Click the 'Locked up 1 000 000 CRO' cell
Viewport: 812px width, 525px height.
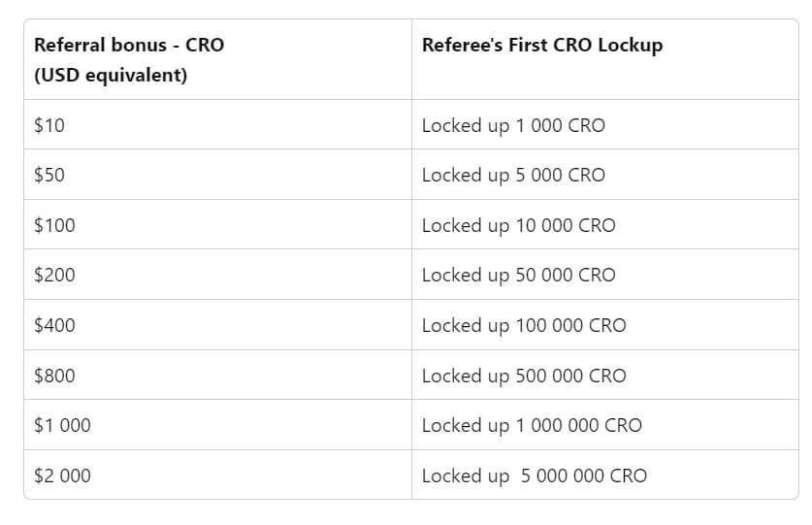point(532,425)
